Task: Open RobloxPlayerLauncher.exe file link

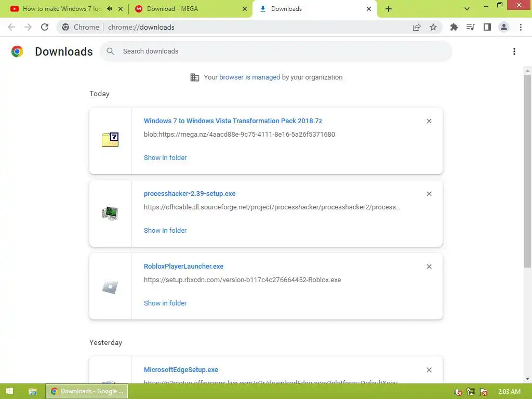Action: [x=183, y=267]
